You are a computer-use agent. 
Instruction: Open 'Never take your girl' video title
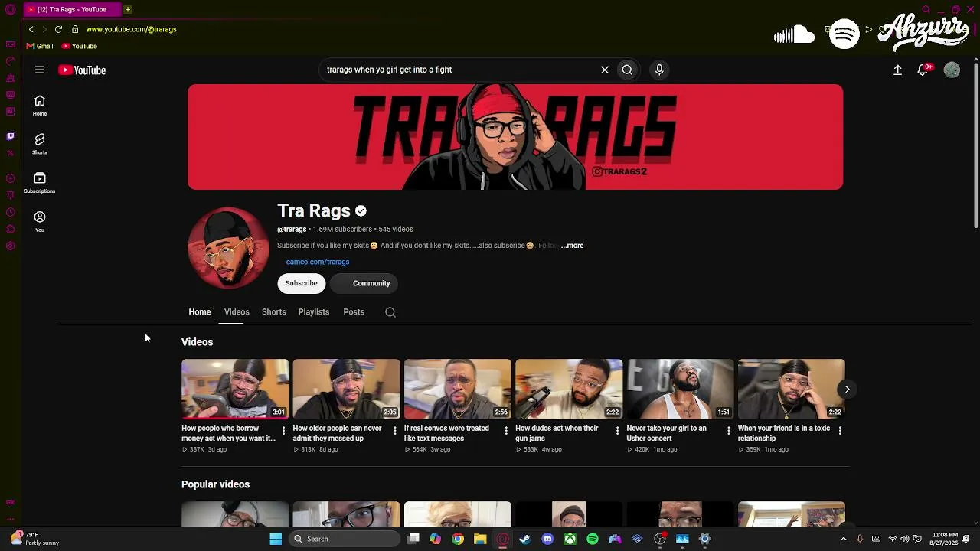[x=666, y=433]
